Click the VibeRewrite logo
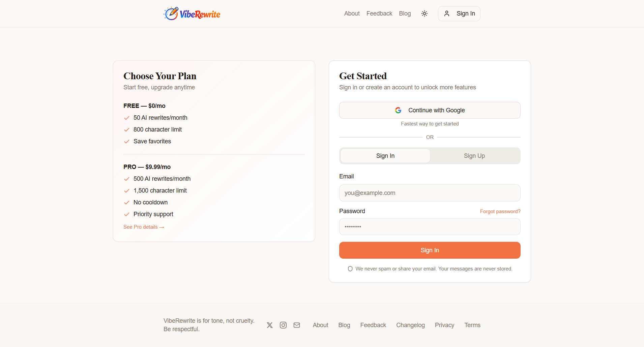This screenshot has width=644, height=347. click(192, 13)
